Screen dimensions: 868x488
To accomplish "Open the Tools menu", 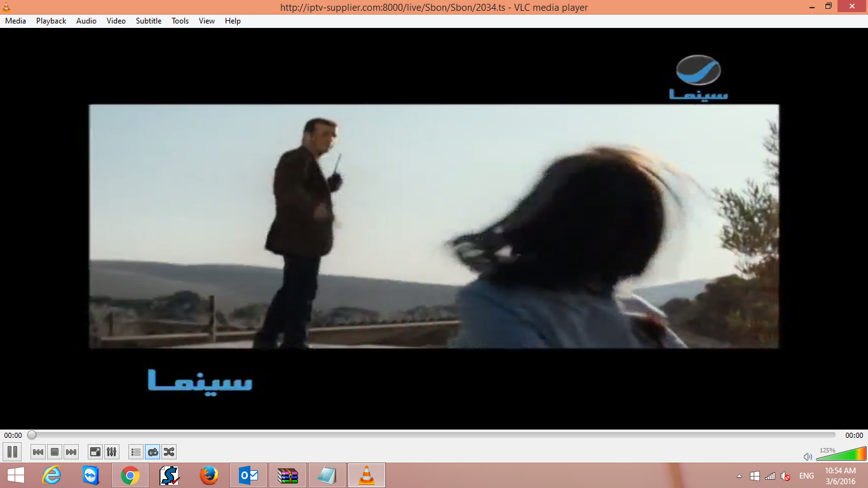I will click(x=180, y=21).
